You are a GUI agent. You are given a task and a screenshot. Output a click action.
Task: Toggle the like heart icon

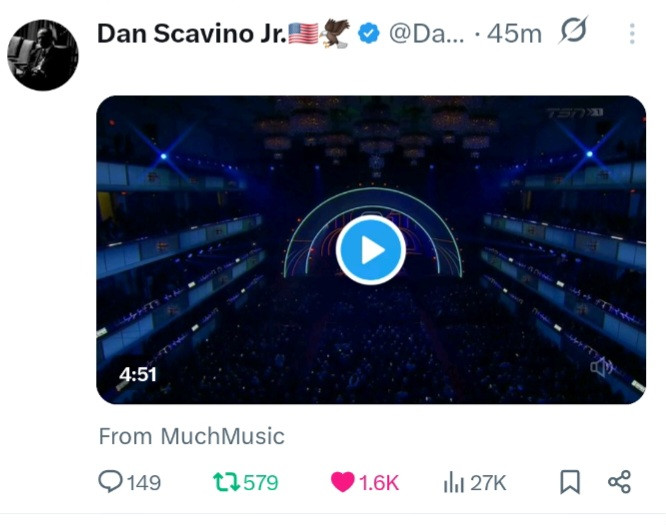[x=342, y=482]
